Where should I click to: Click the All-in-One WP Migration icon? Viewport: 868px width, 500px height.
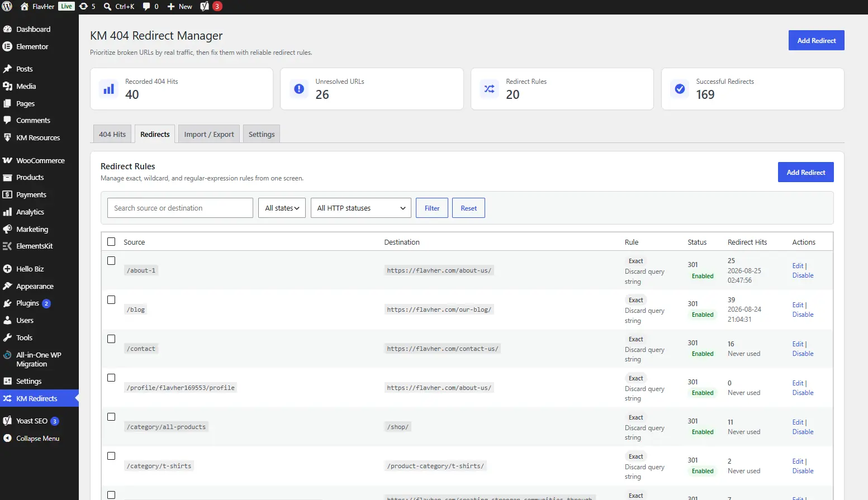[x=7, y=355]
